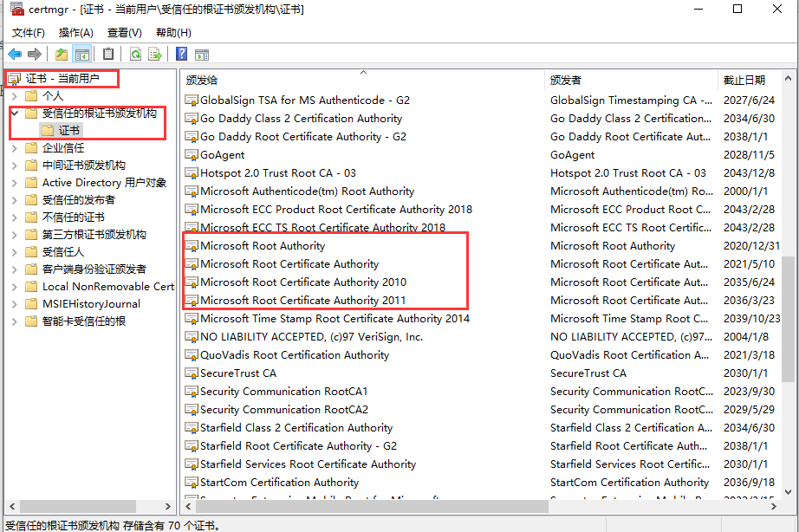Click folder icon next to 智能卡受信任的根
Image resolution: width=799 pixels, height=532 pixels.
(31, 321)
